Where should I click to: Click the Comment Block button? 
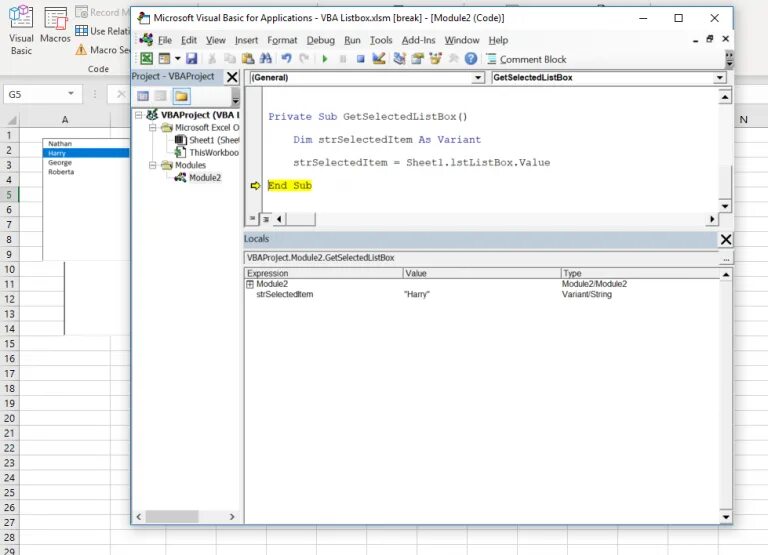(527, 59)
